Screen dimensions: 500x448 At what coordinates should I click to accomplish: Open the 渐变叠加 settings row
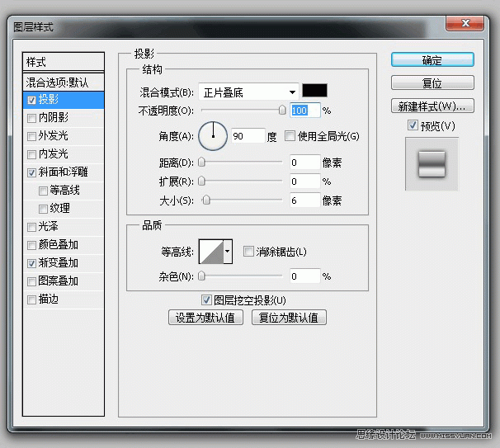pos(64,263)
